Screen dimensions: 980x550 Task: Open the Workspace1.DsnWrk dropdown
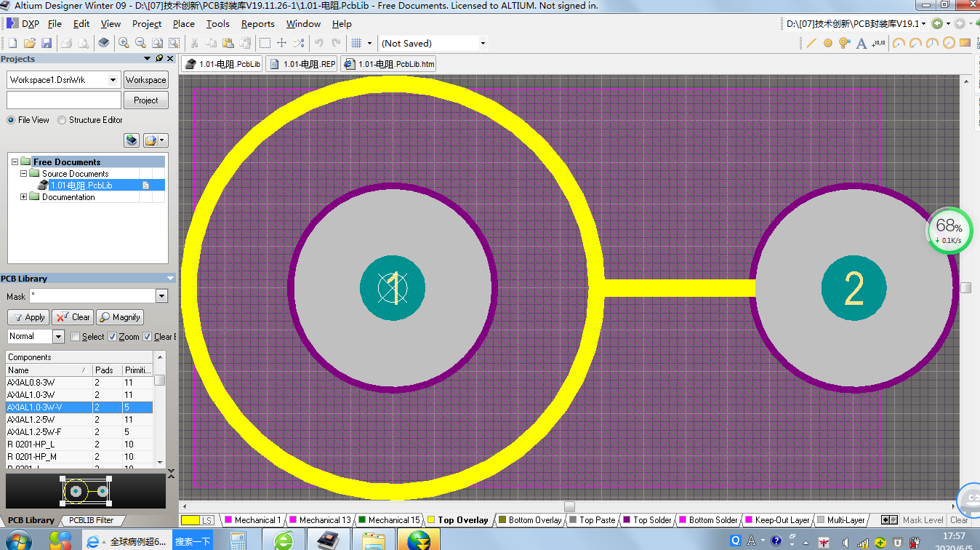113,80
